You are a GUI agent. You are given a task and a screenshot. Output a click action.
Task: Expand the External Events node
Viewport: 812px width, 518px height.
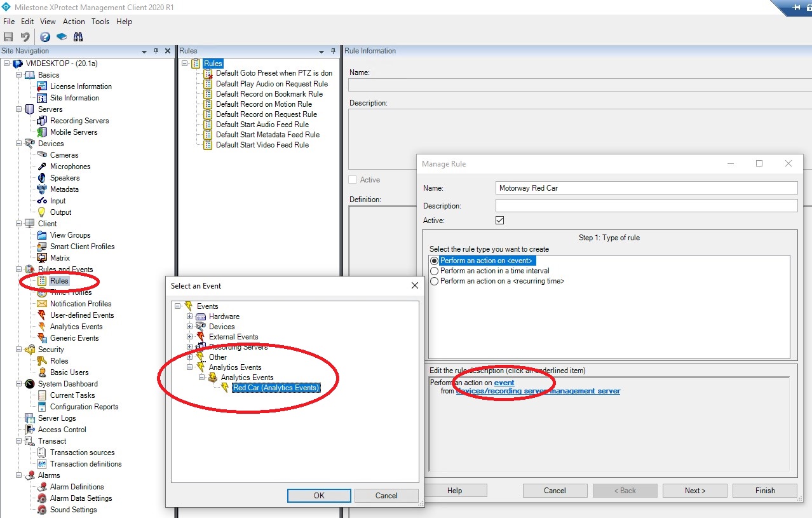[x=189, y=337]
